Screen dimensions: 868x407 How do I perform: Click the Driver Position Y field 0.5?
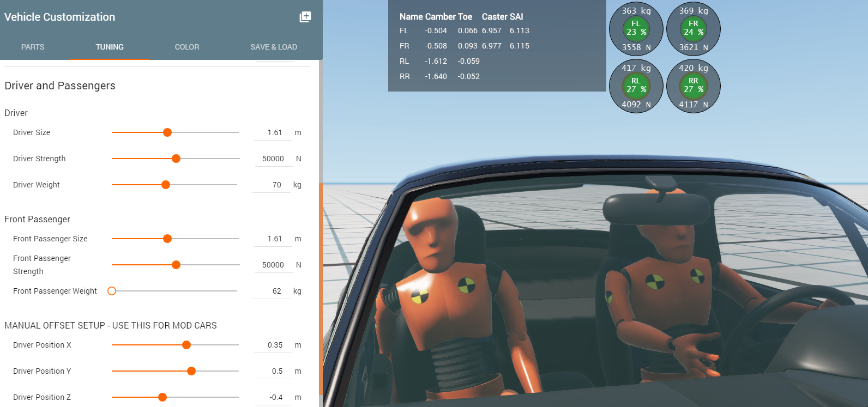click(273, 371)
